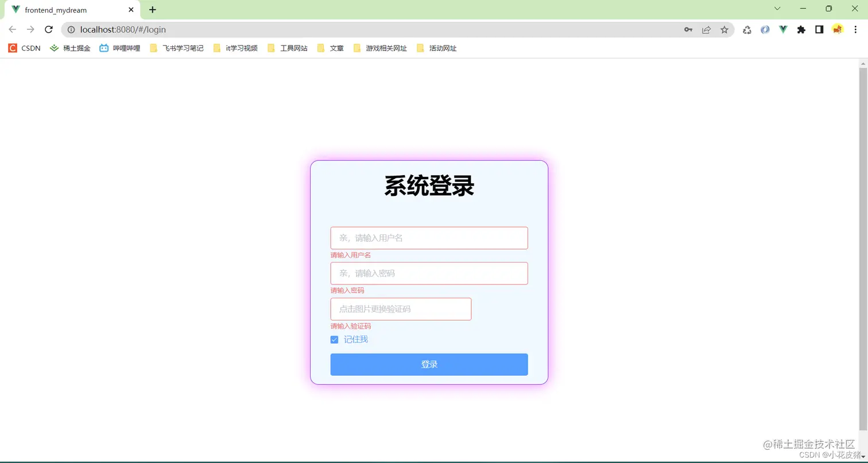Click the verification code input field

pyautogui.click(x=401, y=309)
